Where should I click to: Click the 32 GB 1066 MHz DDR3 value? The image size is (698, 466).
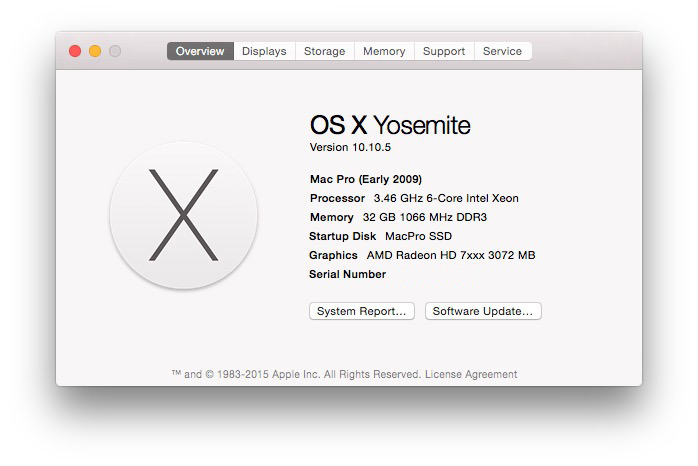pos(425,217)
